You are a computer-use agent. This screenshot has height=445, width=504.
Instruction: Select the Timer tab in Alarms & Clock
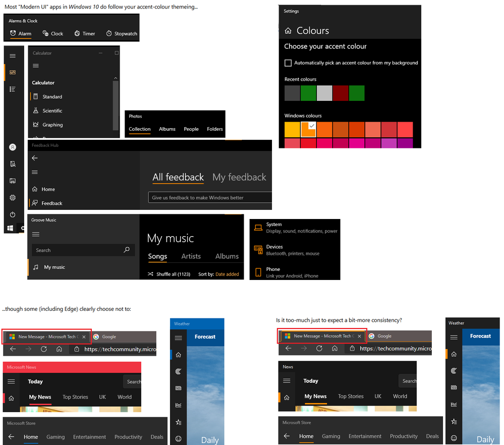tap(85, 33)
